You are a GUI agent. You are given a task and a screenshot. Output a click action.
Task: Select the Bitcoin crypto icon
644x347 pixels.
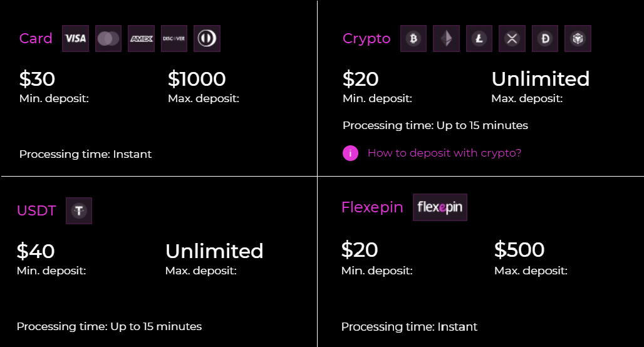click(413, 39)
